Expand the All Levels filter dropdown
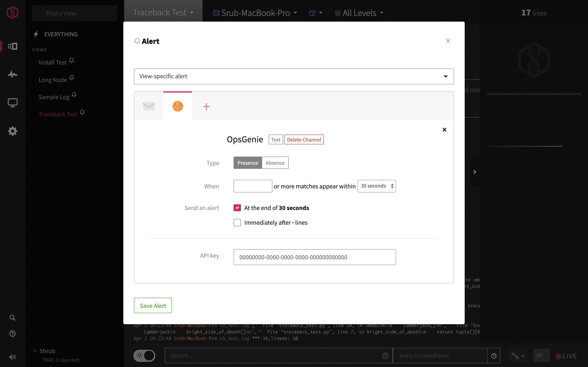The width and height of the screenshot is (588, 367). pos(359,13)
